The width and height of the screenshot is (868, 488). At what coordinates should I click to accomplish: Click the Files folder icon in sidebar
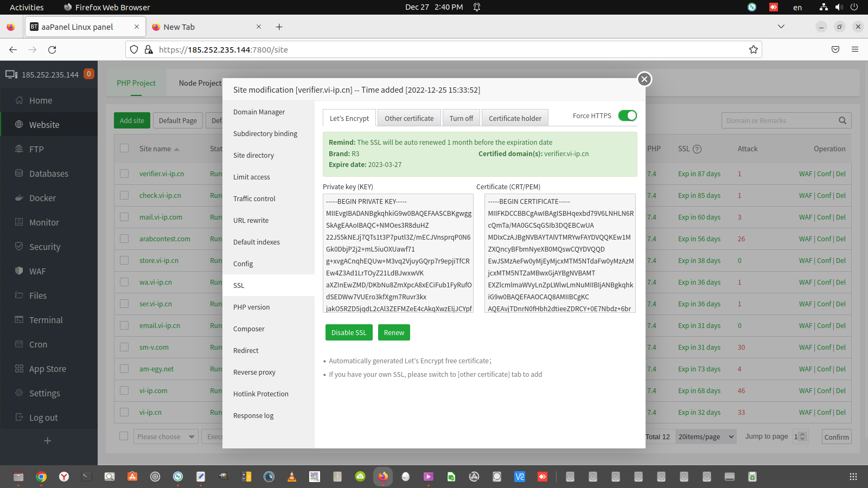(x=19, y=295)
